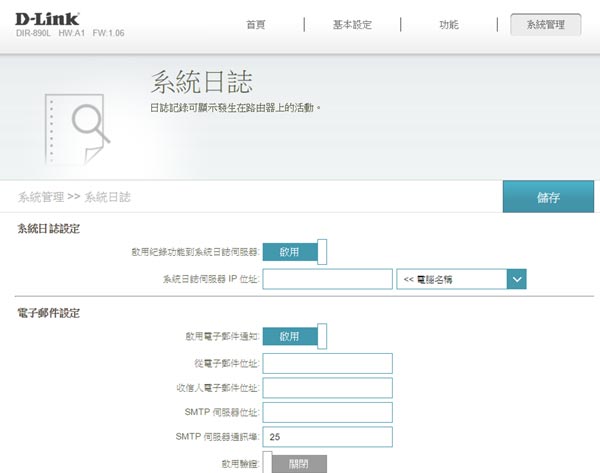Click the 系統管理 breadcrumb link

point(41,197)
